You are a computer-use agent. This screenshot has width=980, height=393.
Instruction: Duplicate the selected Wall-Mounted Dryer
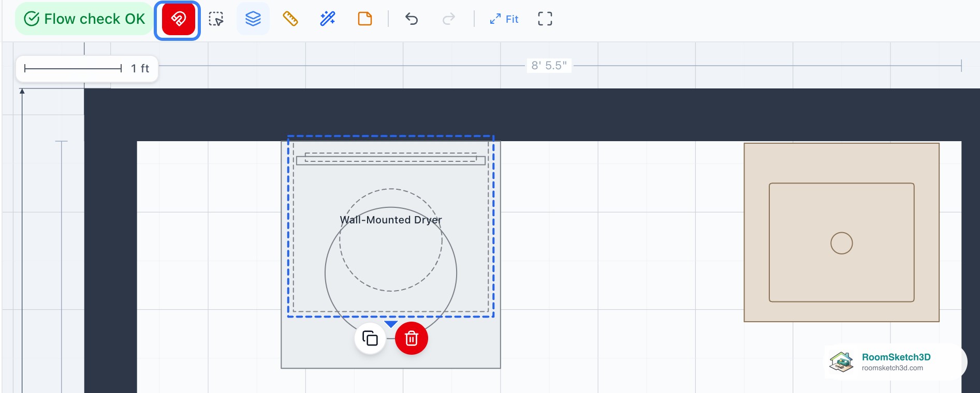370,339
